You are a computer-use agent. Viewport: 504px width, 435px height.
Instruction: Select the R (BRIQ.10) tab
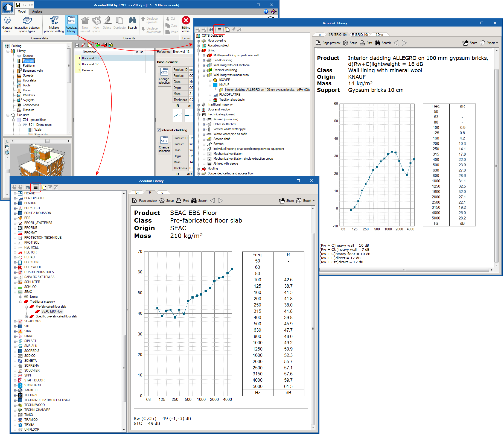[x=360, y=35]
